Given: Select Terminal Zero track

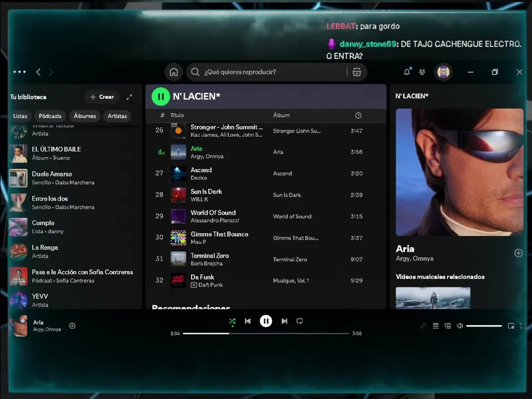Looking at the screenshot, I should pos(266,259).
